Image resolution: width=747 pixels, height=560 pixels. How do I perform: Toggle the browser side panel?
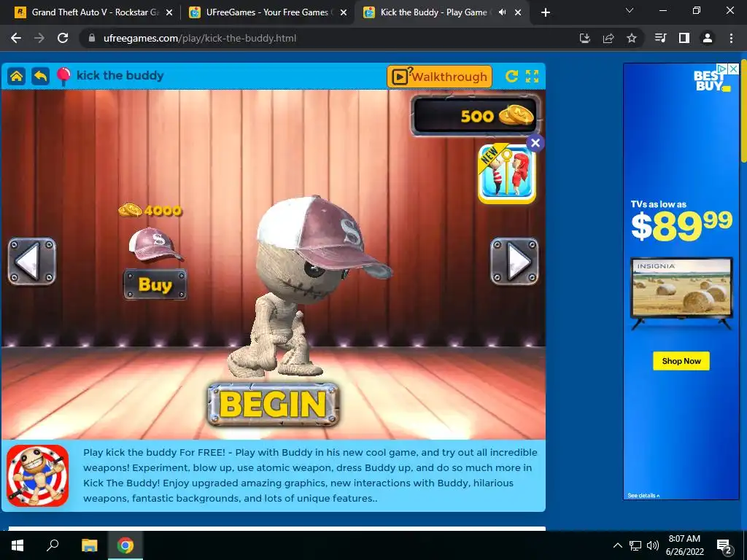[684, 38]
